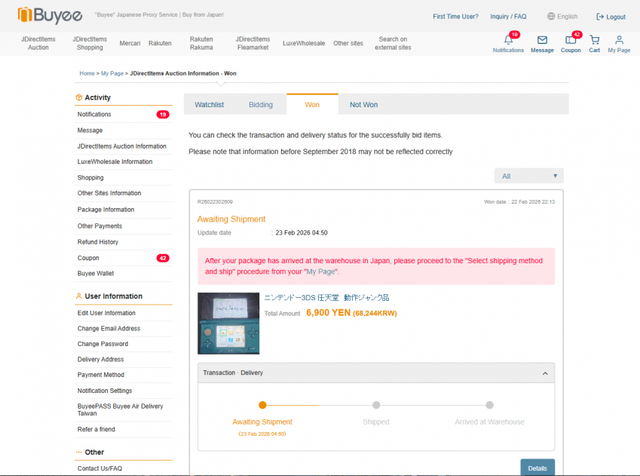
Task: Click the My Page breadcrumb link
Action: pos(112,74)
